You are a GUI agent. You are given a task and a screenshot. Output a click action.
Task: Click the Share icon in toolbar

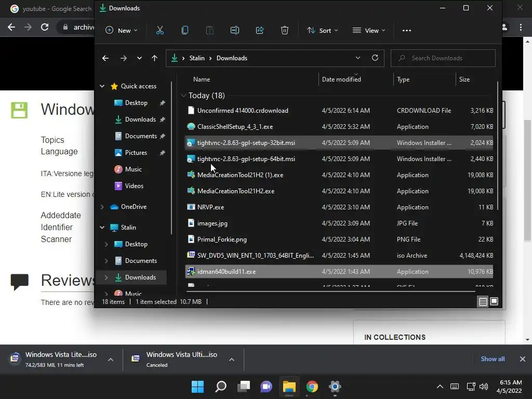click(260, 31)
